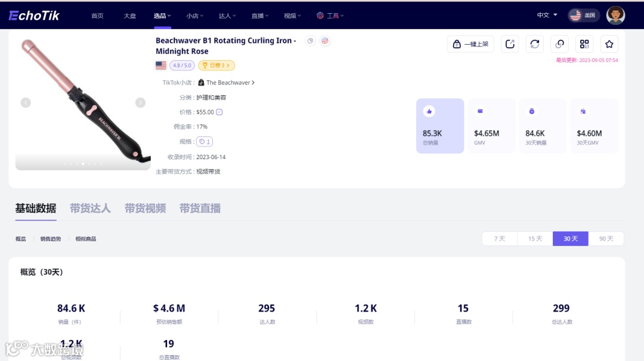Viewport: 644px width, 361px height.
Task: Click the price trend icon next to $55.00
Action: pos(219,112)
